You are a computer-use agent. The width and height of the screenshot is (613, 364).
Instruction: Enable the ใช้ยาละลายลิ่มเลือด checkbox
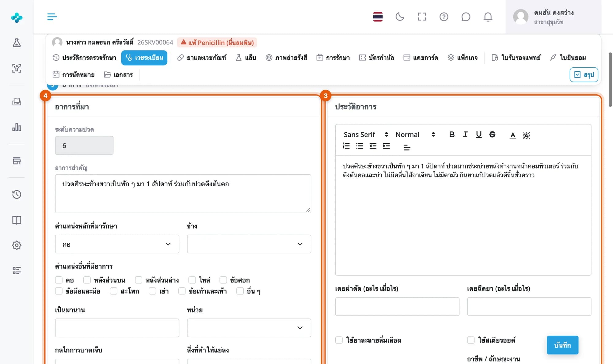coord(339,340)
